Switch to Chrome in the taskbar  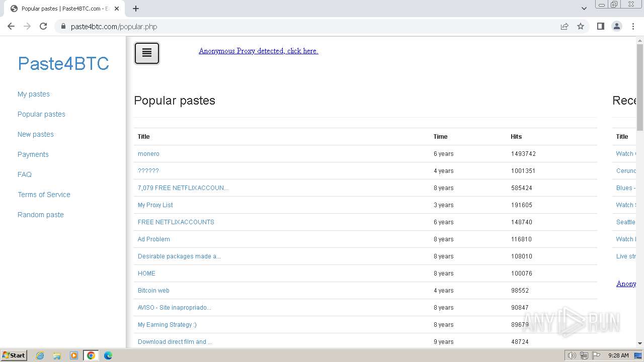pyautogui.click(x=91, y=355)
